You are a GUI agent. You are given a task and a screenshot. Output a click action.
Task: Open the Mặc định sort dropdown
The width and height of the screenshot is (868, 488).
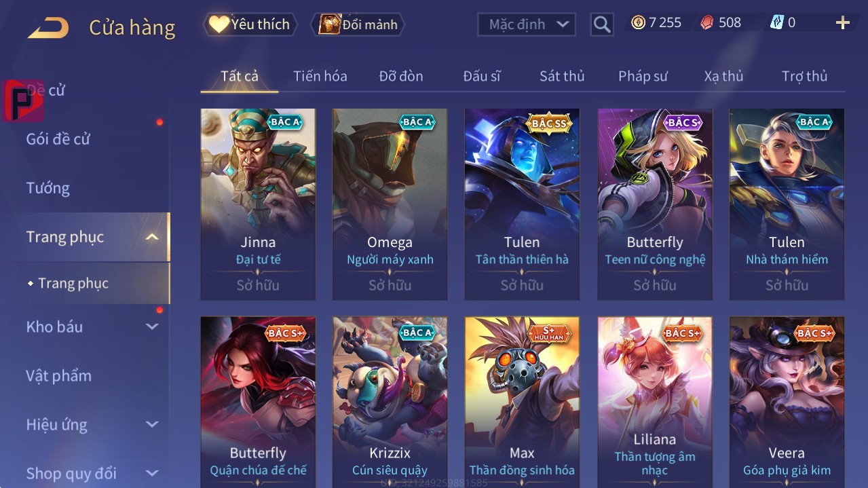coord(527,24)
